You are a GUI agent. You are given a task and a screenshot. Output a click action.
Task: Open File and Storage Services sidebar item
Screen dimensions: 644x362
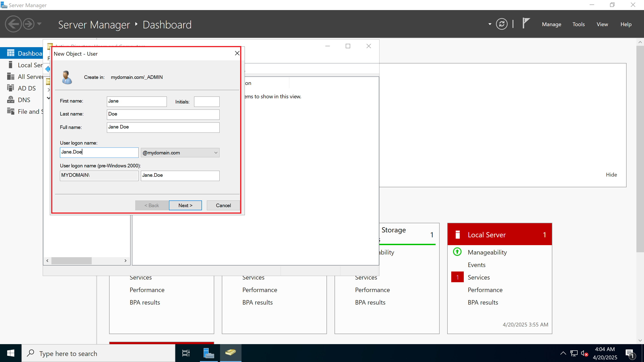tap(22, 112)
